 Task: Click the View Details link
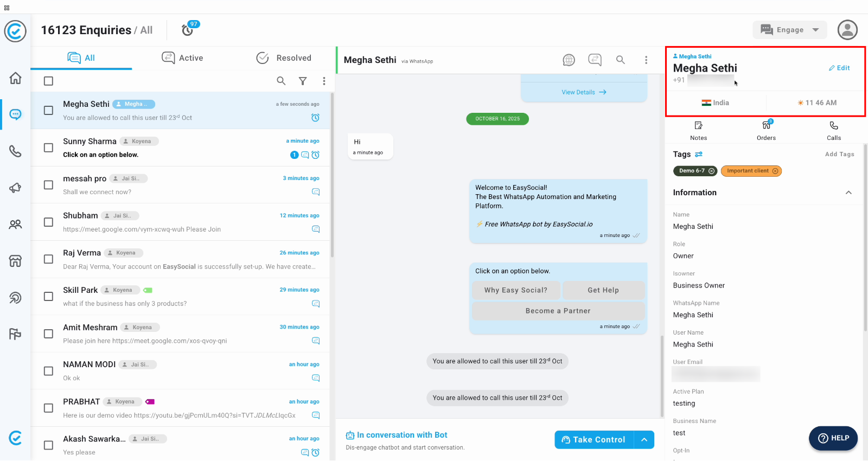(x=584, y=92)
